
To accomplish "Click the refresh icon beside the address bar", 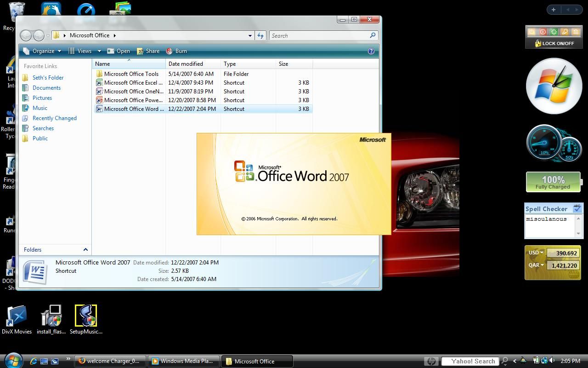I will coord(260,35).
